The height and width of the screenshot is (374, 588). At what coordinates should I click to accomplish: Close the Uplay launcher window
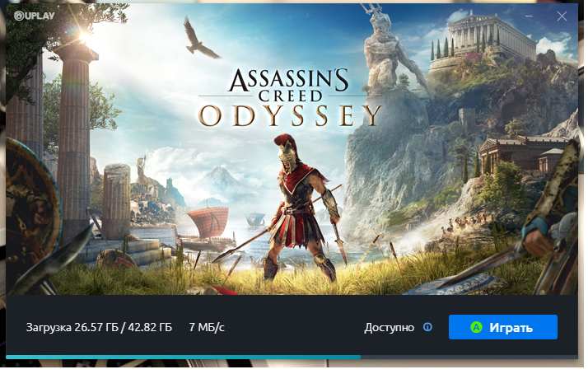(562, 16)
